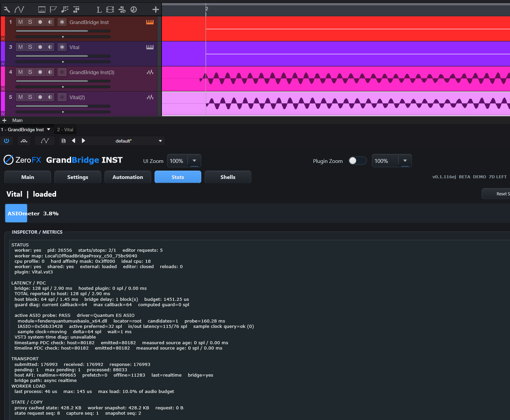Switch to the 2 - Vital plugin tab

[65, 130]
